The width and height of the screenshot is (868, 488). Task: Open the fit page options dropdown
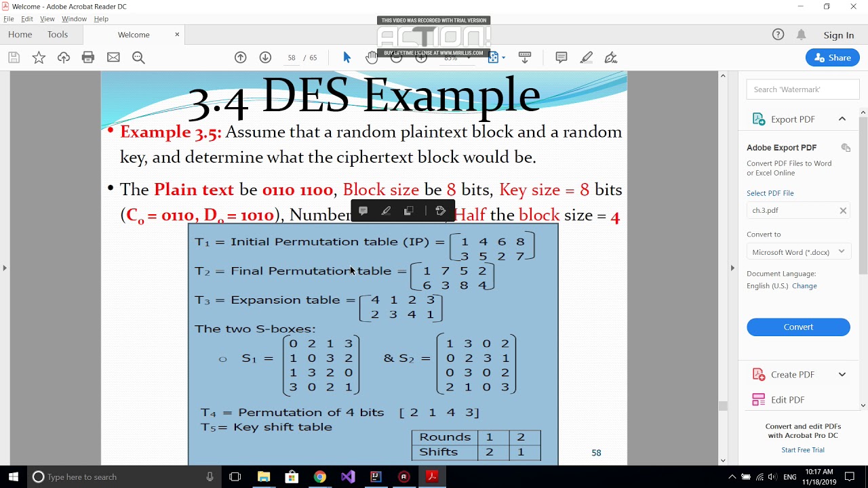click(503, 58)
